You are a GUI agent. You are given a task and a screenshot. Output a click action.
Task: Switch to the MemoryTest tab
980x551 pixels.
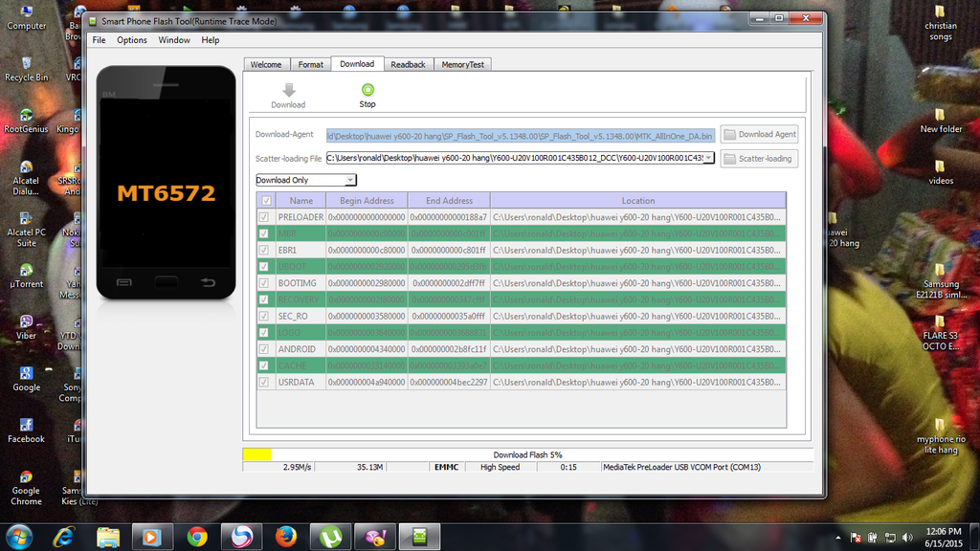(462, 64)
